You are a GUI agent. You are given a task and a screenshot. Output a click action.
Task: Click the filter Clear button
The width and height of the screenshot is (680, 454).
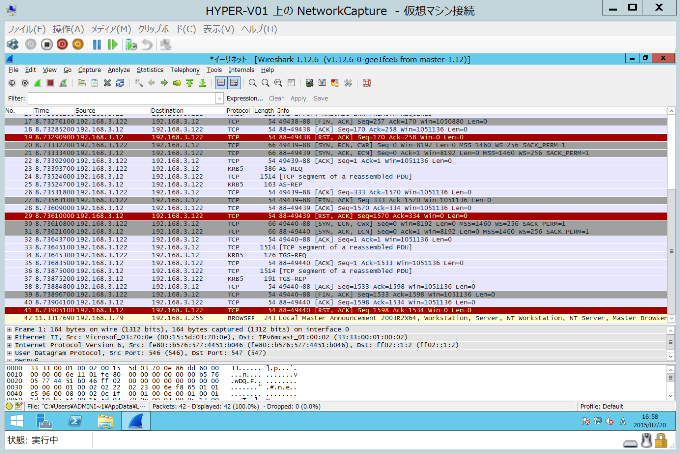point(276,98)
